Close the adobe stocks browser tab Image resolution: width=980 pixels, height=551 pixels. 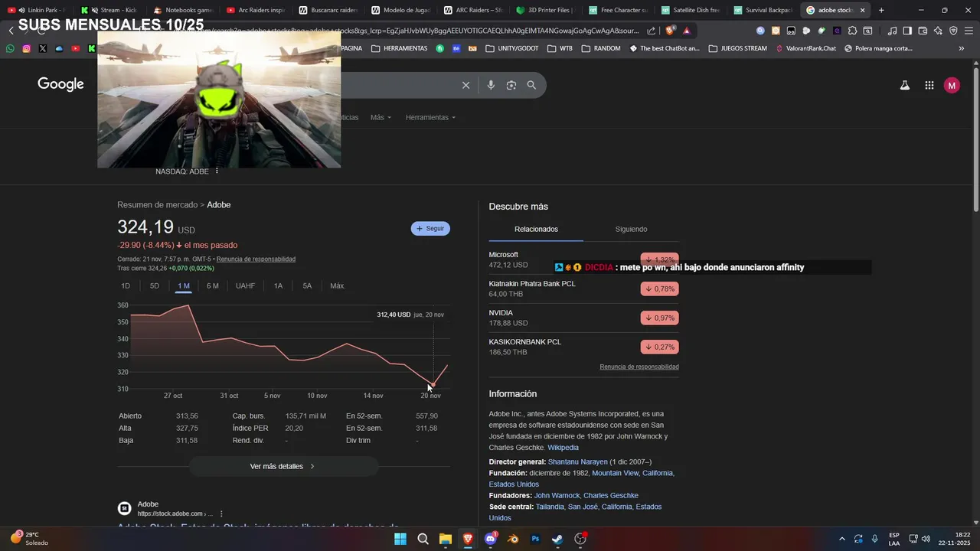[863, 10]
